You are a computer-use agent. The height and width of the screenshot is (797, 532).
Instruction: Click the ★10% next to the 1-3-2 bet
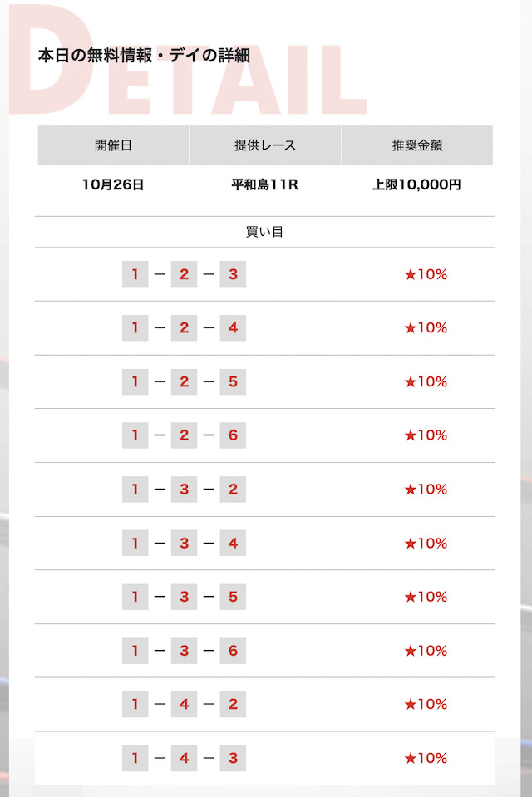click(426, 490)
